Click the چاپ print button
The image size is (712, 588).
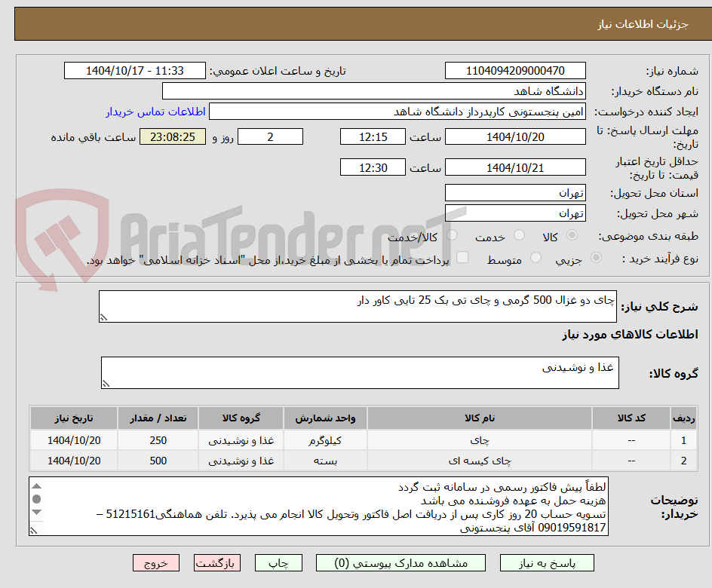pos(278,563)
